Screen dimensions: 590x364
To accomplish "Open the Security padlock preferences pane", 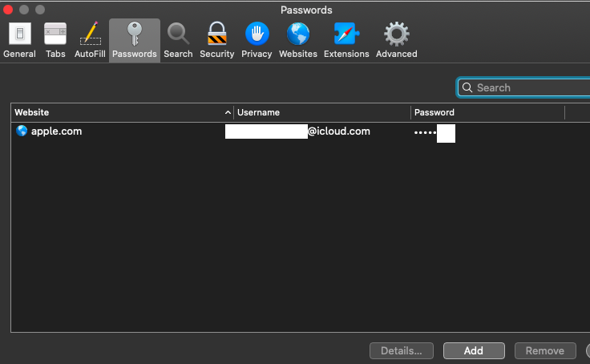I will click(x=217, y=40).
